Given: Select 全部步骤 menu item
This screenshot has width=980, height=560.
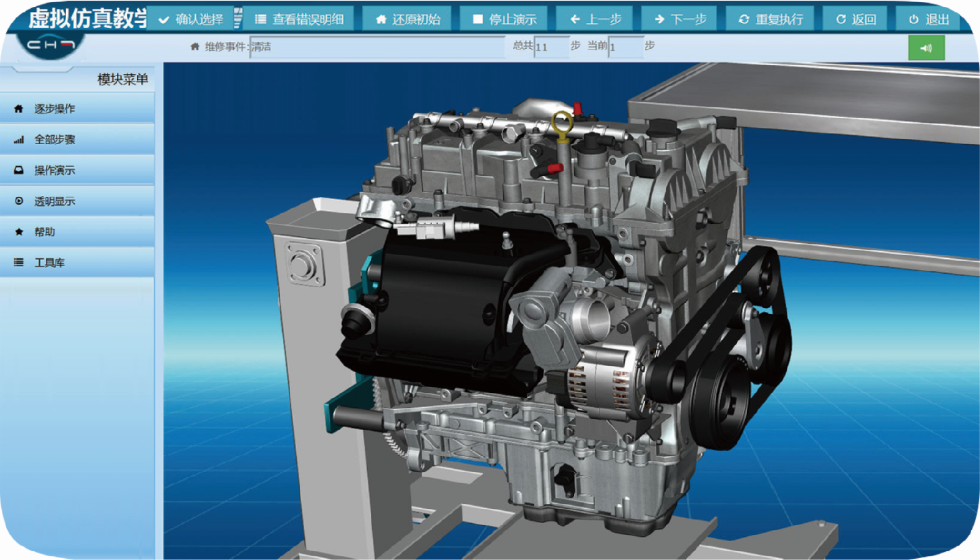Looking at the screenshot, I should 77,140.
